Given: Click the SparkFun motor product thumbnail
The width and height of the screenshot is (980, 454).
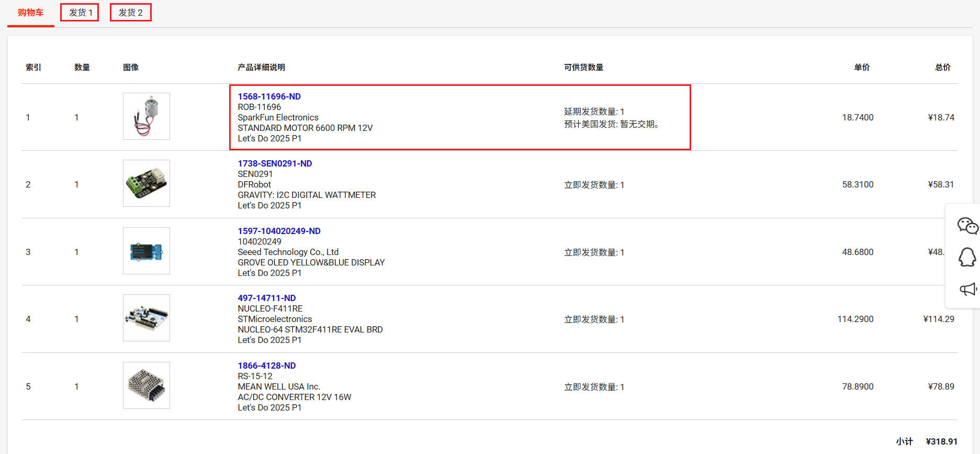Looking at the screenshot, I should 147,116.
